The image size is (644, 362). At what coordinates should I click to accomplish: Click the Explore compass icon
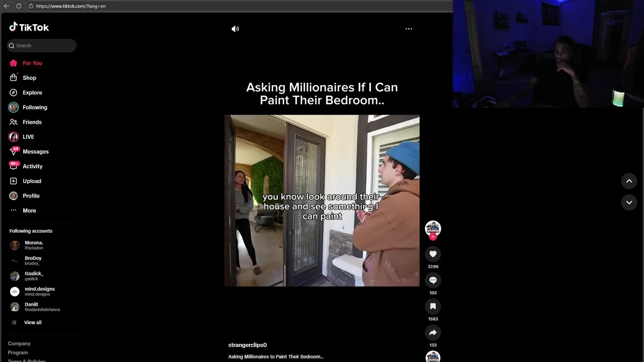click(14, 93)
